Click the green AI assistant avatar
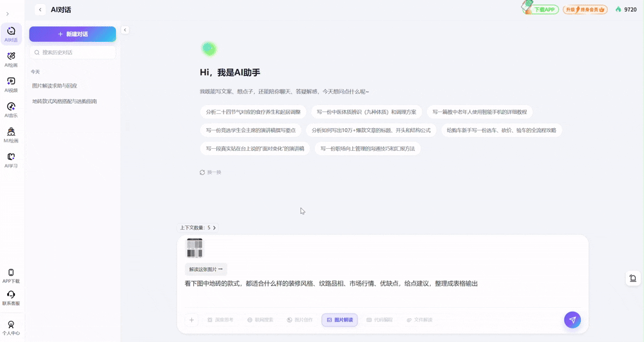Image resolution: width=644 pixels, height=342 pixels. (x=209, y=49)
